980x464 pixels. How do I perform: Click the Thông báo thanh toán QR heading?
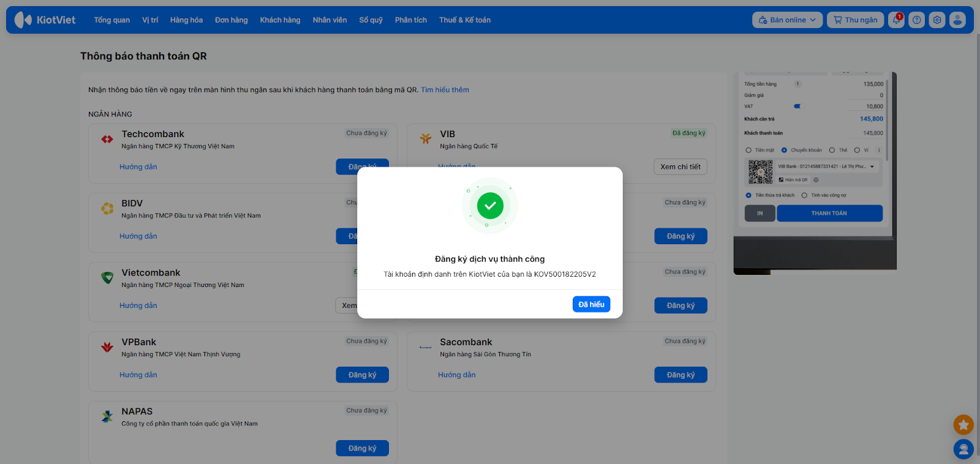point(143,56)
